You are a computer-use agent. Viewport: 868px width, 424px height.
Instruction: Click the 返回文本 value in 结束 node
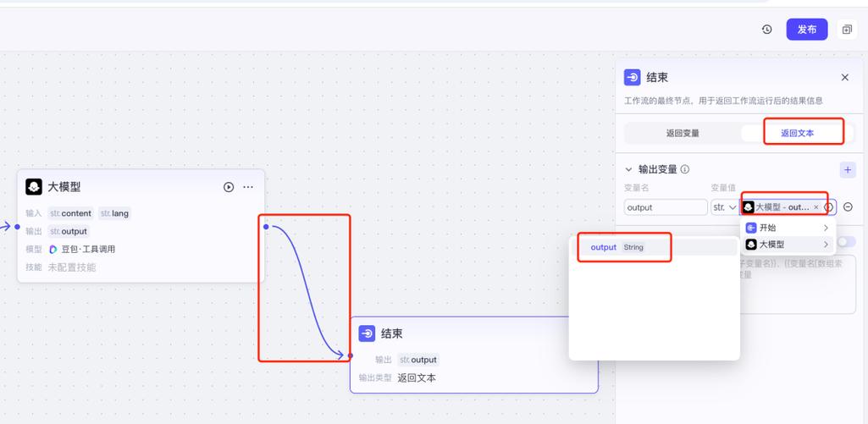[x=417, y=378]
